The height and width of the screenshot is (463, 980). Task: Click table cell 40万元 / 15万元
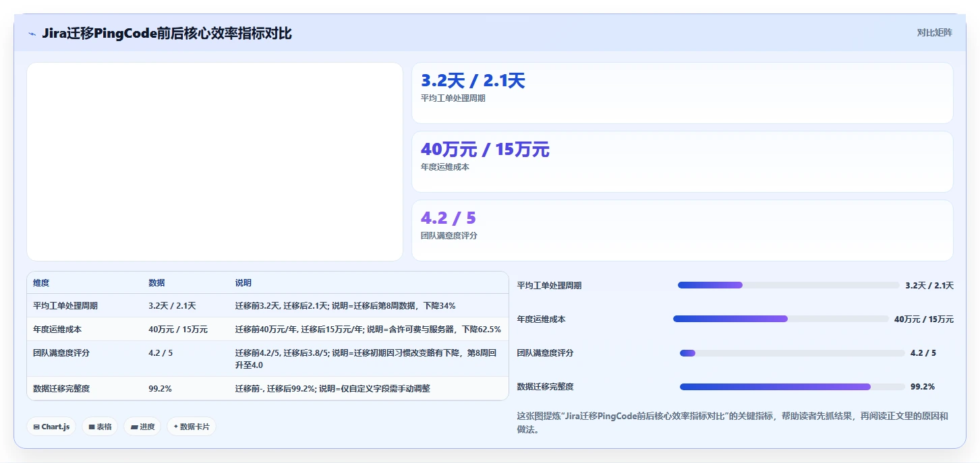178,330
